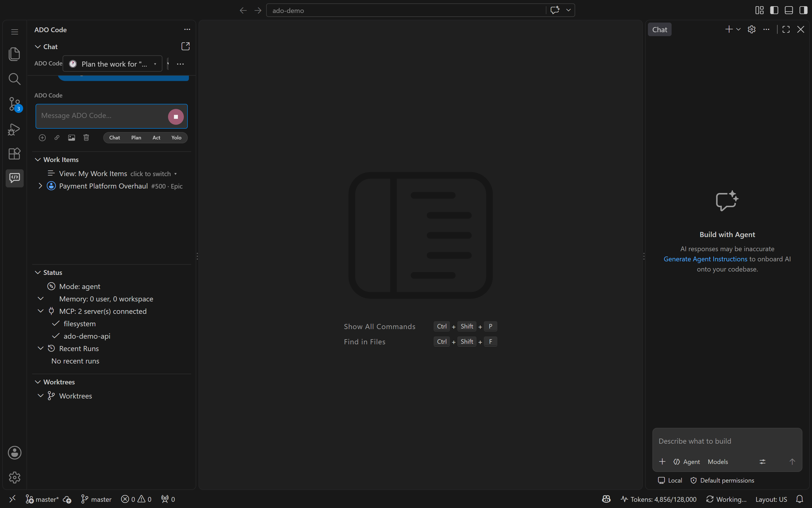Screen dimensions: 812x508
Task: Open the Search view in activity bar
Action: tap(14, 79)
